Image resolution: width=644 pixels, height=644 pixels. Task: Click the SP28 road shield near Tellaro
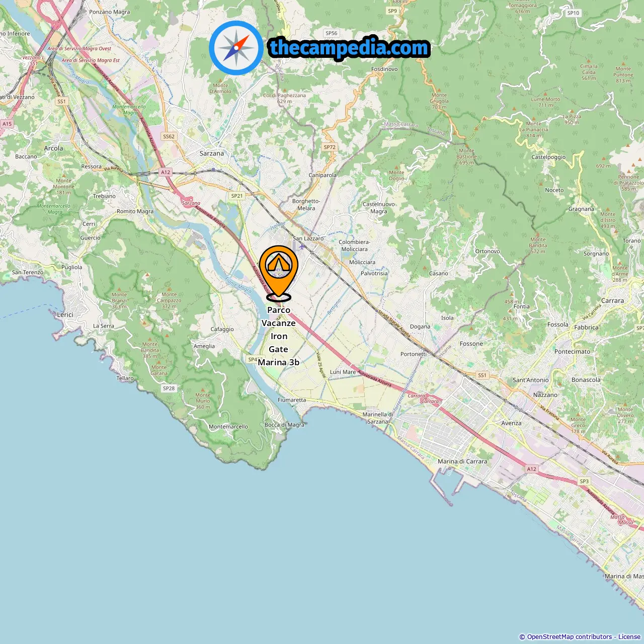(169, 388)
